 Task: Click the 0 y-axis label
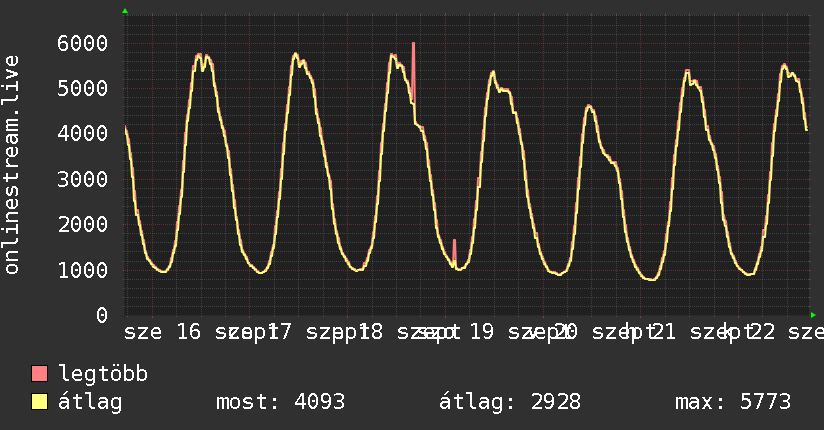click(102, 315)
